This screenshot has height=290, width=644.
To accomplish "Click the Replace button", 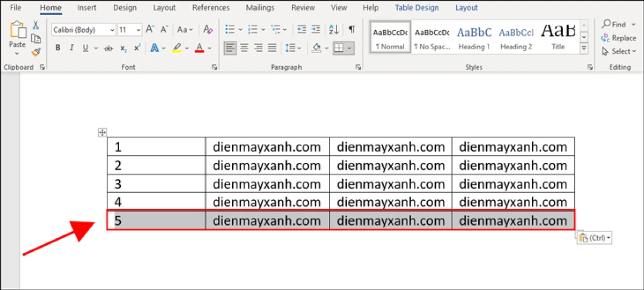I will pyautogui.click(x=619, y=38).
